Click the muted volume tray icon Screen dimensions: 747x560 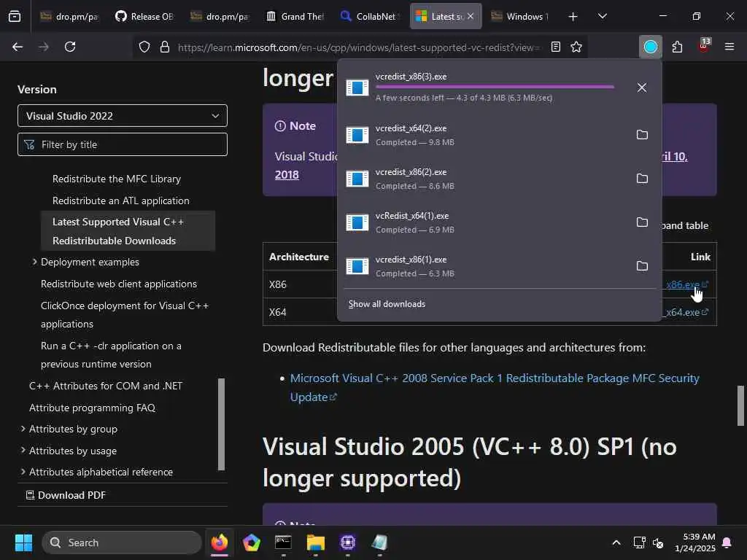659,542
